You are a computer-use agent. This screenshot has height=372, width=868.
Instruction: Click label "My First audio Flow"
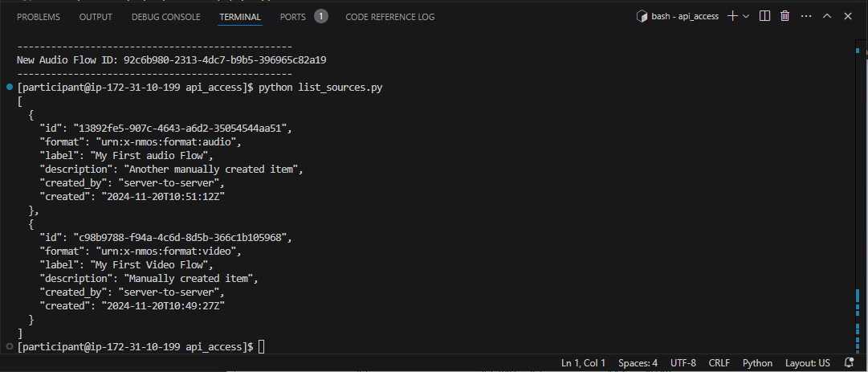[x=149, y=156]
